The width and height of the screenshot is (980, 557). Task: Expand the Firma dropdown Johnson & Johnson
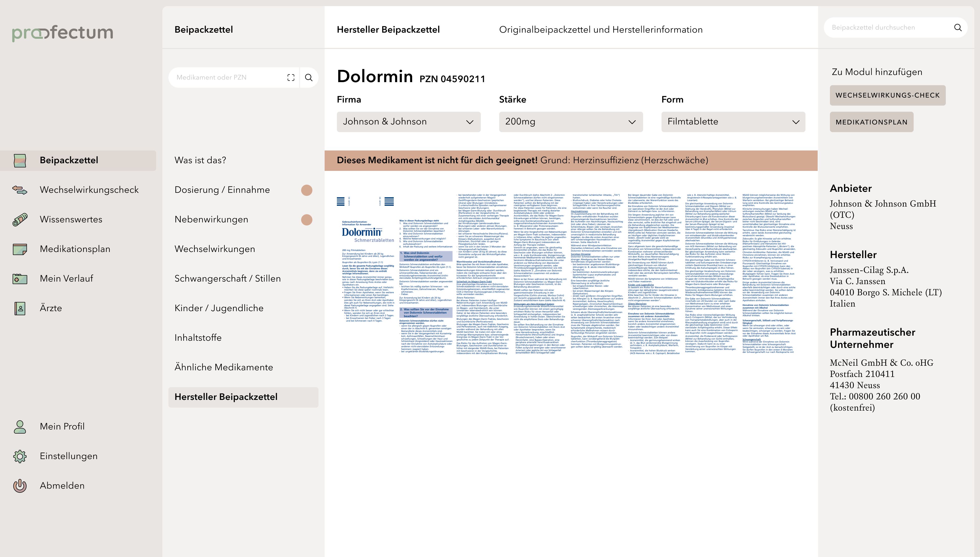[x=408, y=122]
